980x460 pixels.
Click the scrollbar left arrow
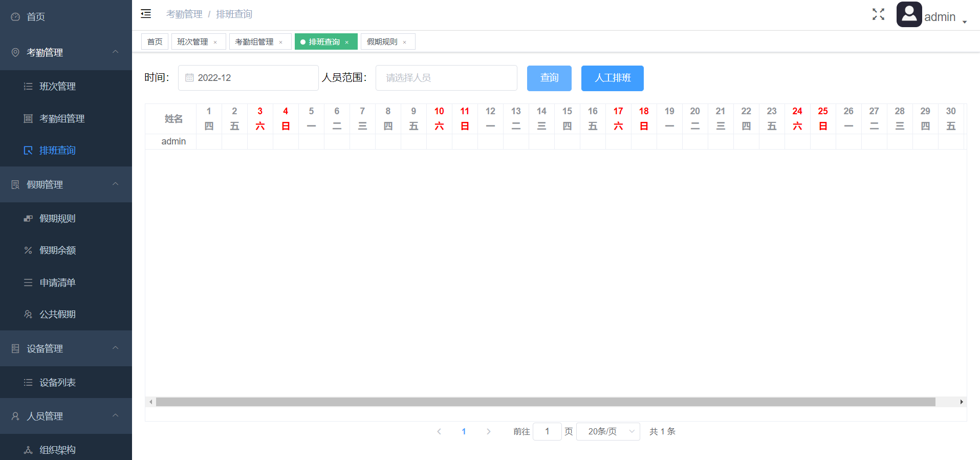coord(150,402)
